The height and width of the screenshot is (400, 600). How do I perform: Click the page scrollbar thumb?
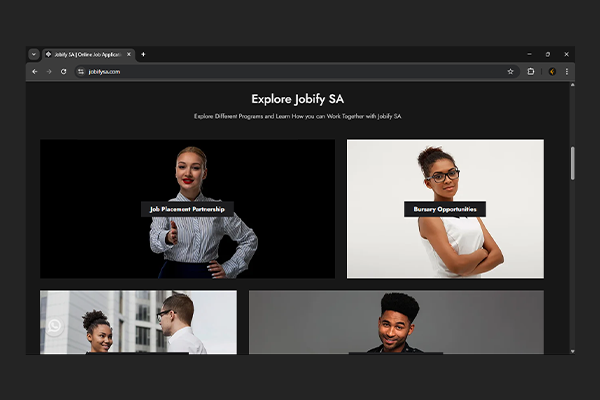point(572,163)
